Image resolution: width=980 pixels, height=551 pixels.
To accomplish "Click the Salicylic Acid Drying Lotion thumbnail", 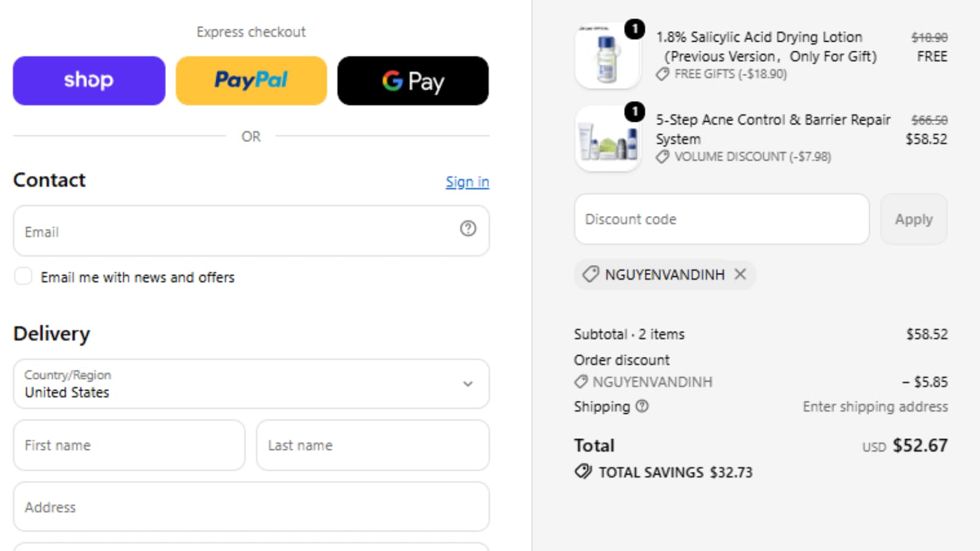I will coord(608,56).
